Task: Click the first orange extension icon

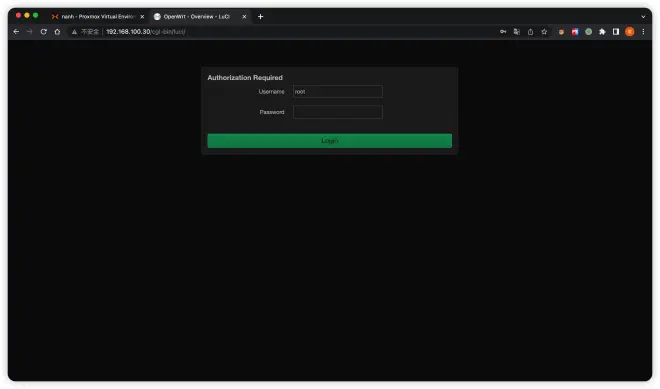Action: pos(561,32)
